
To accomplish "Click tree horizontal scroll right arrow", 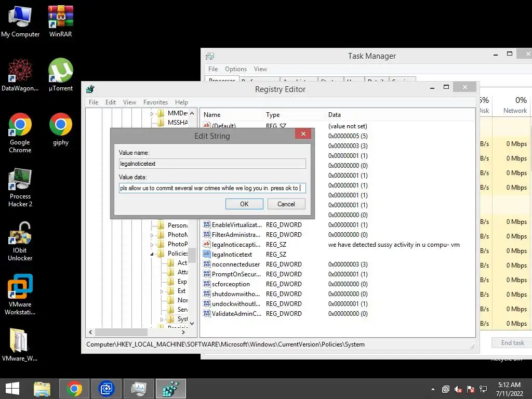I will pyautogui.click(x=183, y=332).
